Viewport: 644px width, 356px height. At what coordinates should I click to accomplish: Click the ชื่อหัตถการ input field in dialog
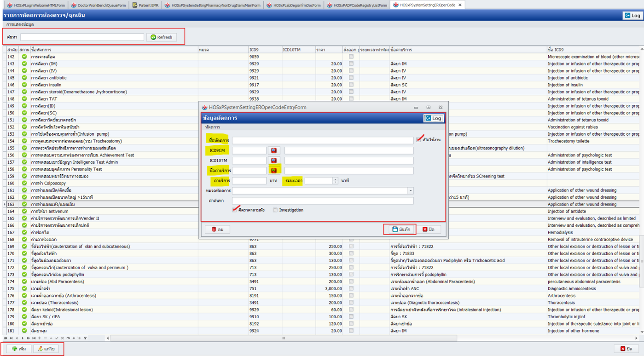tap(323, 140)
